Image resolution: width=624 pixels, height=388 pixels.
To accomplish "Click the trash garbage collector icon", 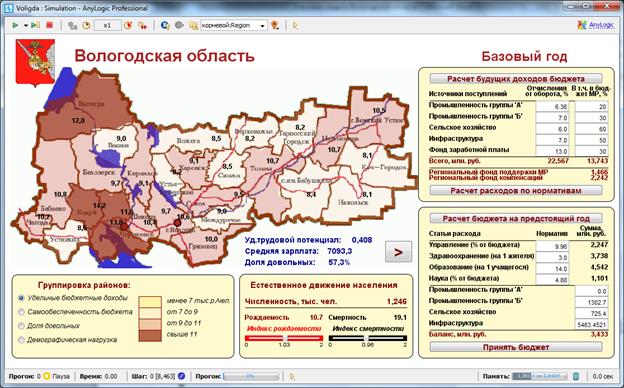I will coord(576,376).
